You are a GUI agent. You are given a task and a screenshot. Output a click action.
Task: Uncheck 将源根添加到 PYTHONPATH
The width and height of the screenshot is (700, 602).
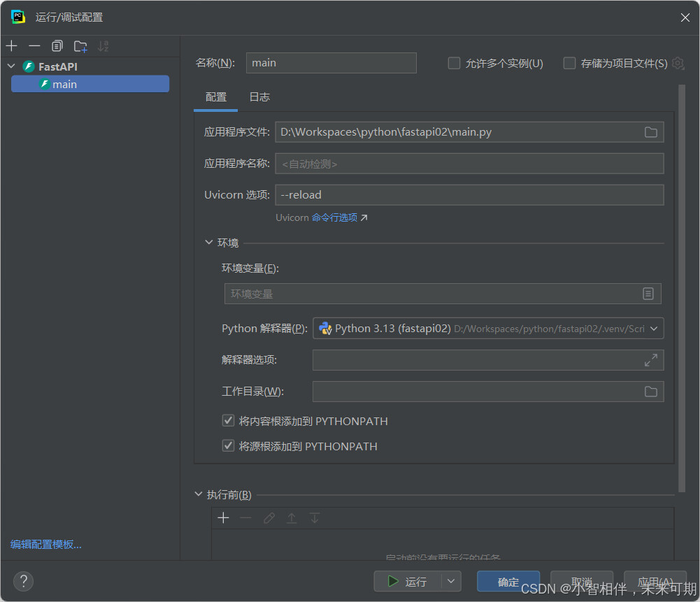click(x=228, y=445)
